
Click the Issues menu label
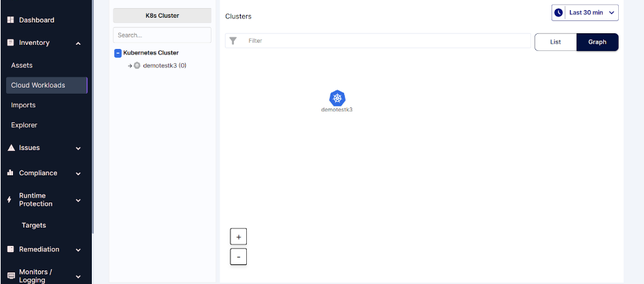point(29,147)
